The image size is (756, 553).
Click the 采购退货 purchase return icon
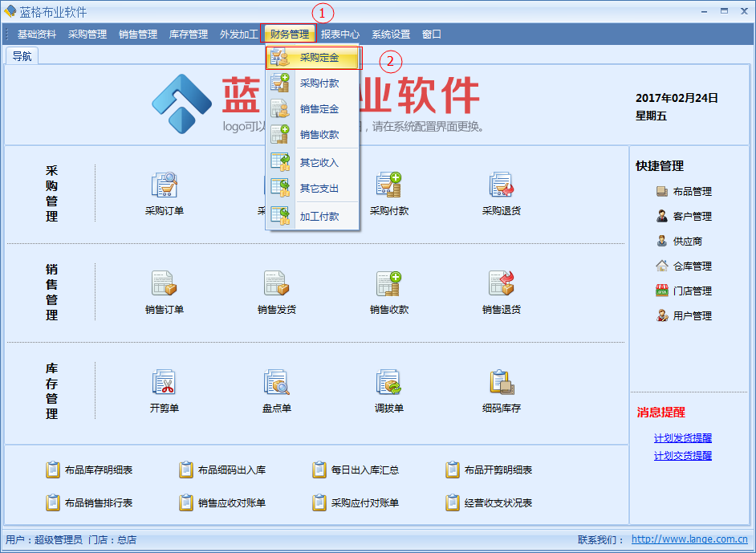(502, 185)
